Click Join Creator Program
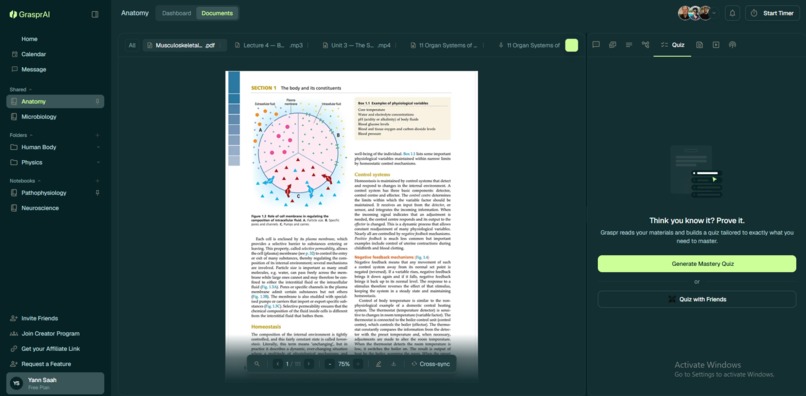This screenshot has width=806, height=396. (x=55, y=334)
